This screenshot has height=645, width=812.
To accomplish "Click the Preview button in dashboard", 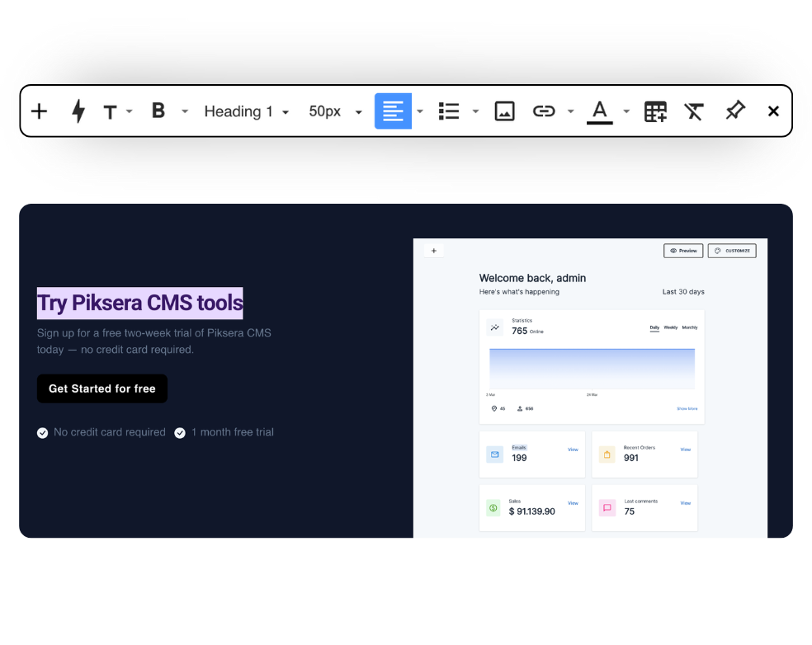I will [683, 251].
